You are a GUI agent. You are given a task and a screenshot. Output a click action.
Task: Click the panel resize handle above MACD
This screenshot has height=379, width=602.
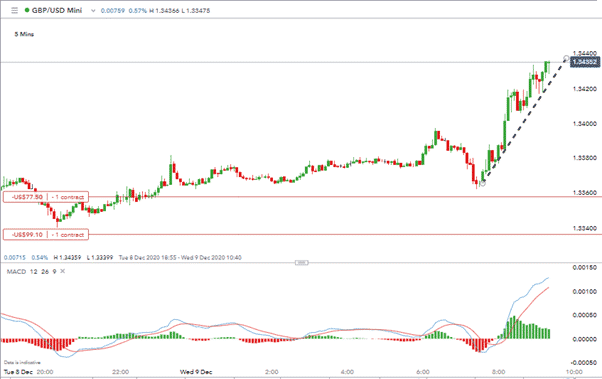pyautogui.click(x=301, y=263)
